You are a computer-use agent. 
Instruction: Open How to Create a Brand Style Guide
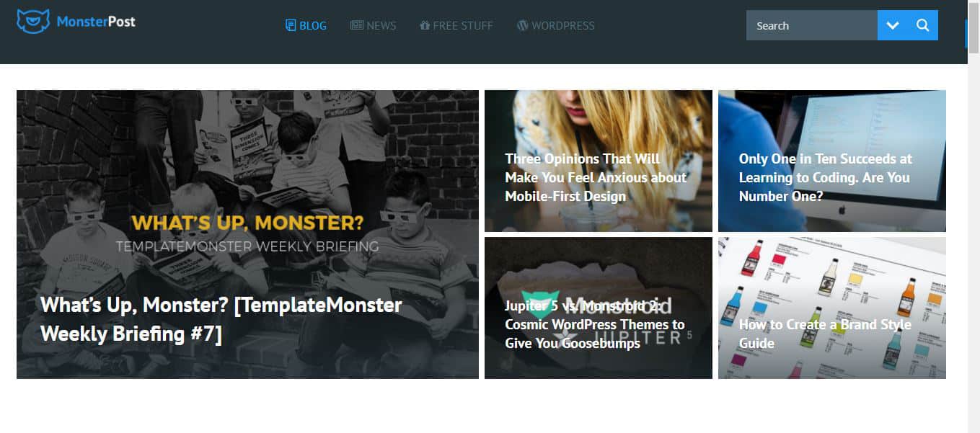tap(825, 334)
